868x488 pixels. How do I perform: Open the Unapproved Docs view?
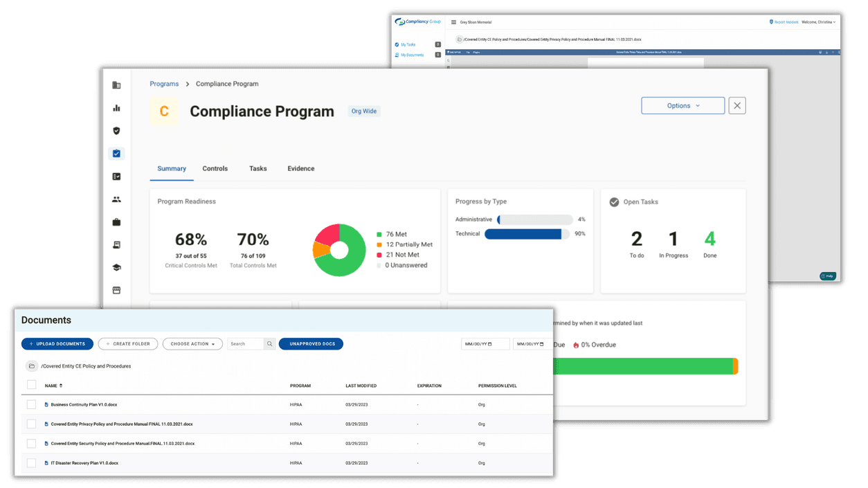(x=311, y=343)
